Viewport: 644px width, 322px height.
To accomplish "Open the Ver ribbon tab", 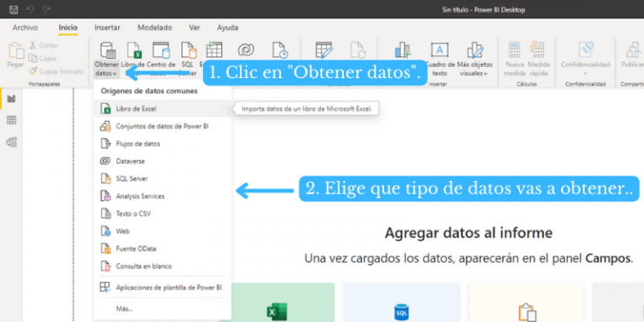I will tap(195, 28).
